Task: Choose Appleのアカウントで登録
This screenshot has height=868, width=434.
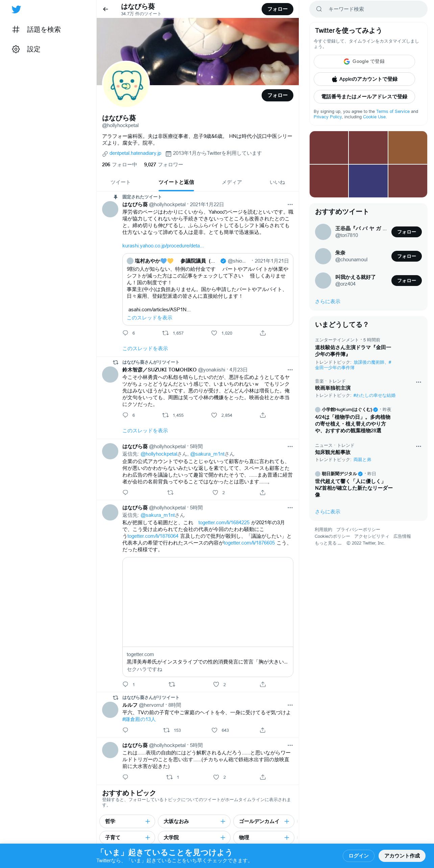Action: click(x=364, y=79)
